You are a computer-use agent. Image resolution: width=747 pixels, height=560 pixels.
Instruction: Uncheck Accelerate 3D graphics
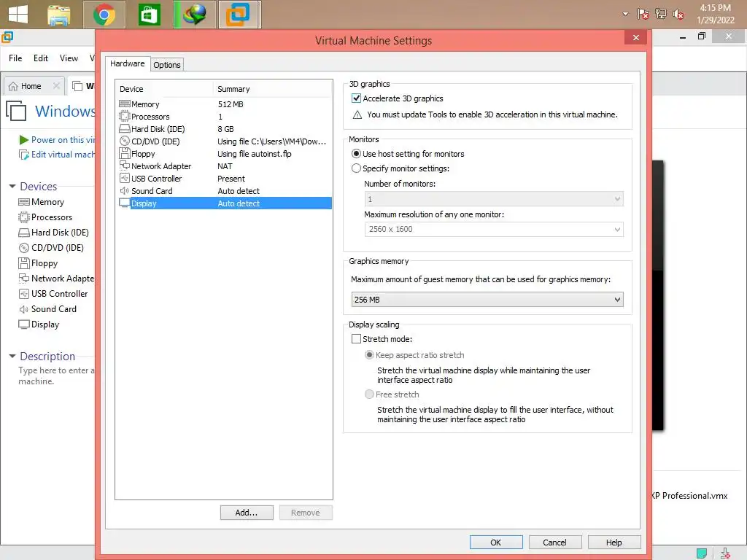[x=356, y=98]
